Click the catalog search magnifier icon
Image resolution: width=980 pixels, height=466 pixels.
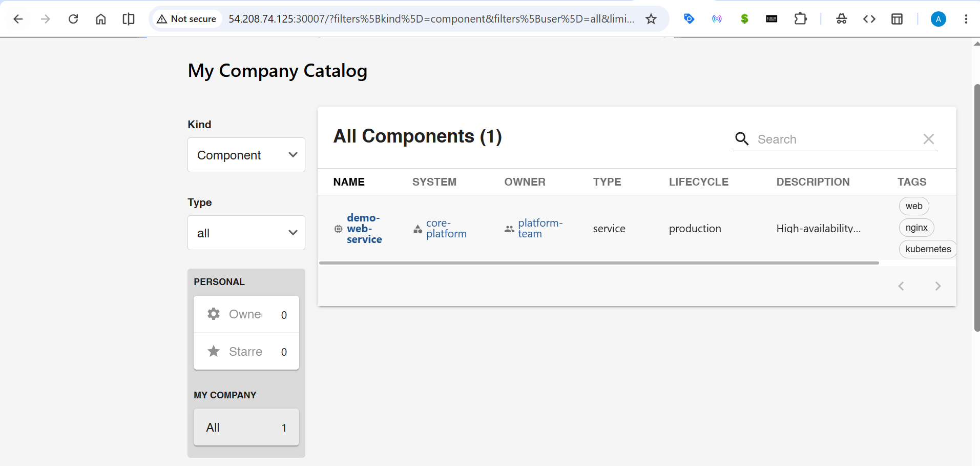(742, 139)
